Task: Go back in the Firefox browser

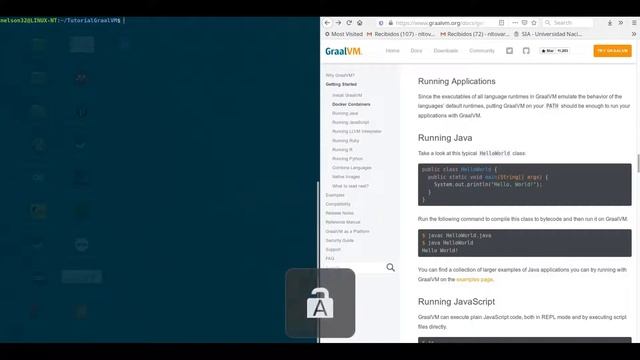Action: [327, 23]
